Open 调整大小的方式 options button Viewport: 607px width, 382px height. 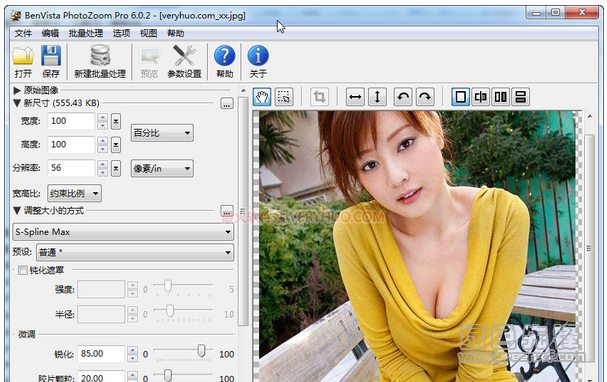(227, 211)
